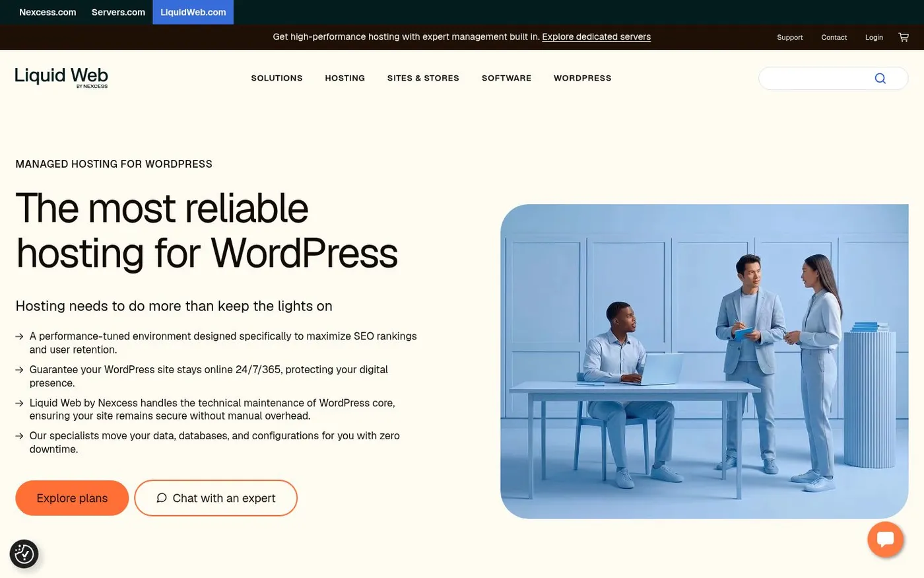Follow the Explore dedicated servers link
This screenshot has width=924, height=578.
pyautogui.click(x=596, y=37)
